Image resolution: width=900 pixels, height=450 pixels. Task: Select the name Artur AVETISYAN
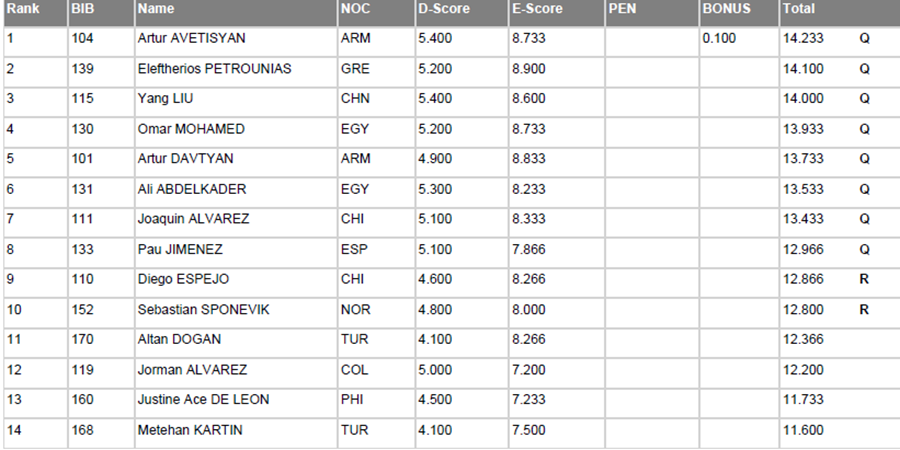(x=192, y=39)
